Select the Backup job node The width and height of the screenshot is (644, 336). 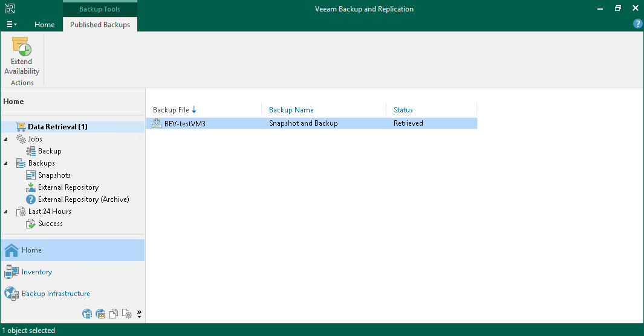point(50,151)
